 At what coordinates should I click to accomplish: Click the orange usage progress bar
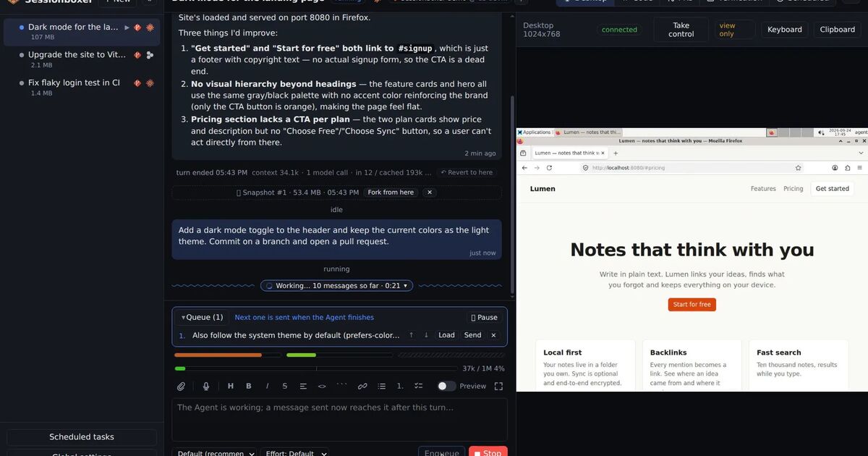[x=228, y=355]
